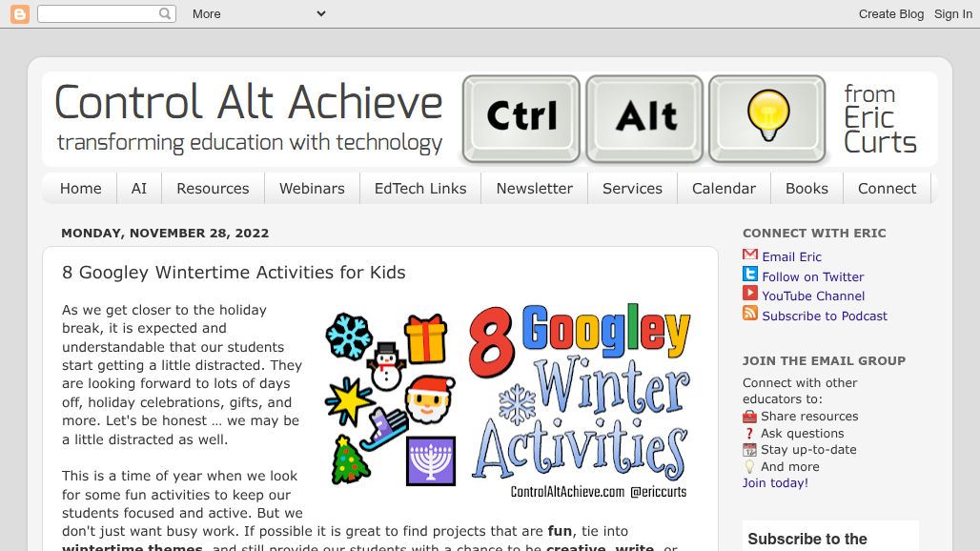Open the post title 8 Googley Wintertime Activities
This screenshot has height=551, width=980.
[x=233, y=273]
